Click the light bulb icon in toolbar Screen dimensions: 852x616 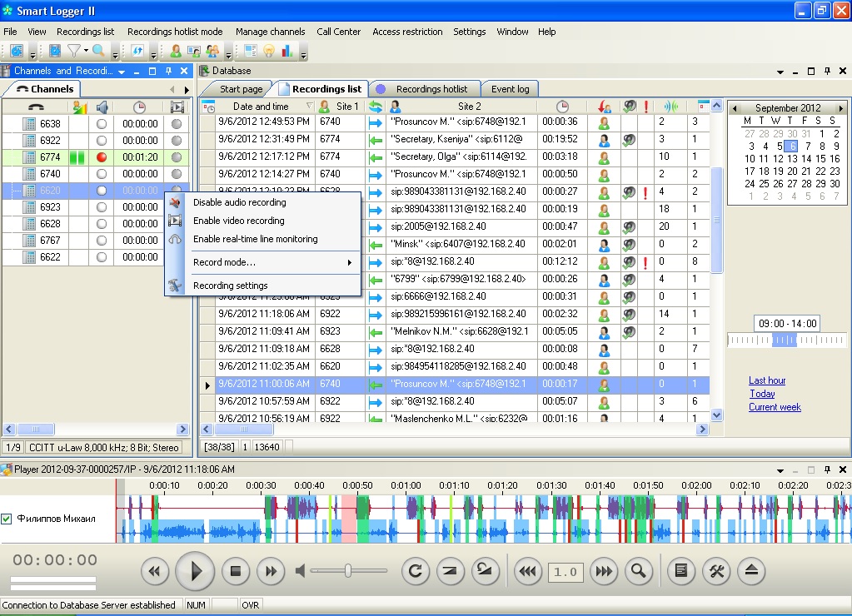click(x=269, y=52)
